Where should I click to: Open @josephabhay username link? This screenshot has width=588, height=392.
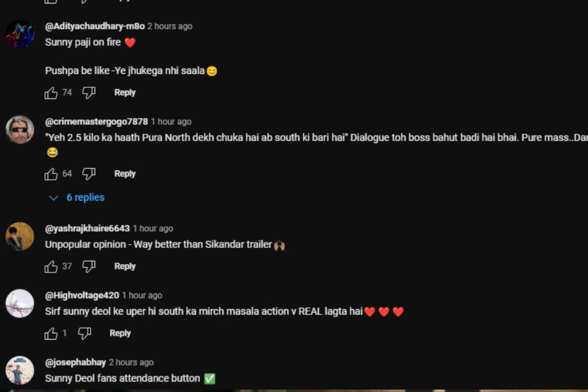click(75, 362)
